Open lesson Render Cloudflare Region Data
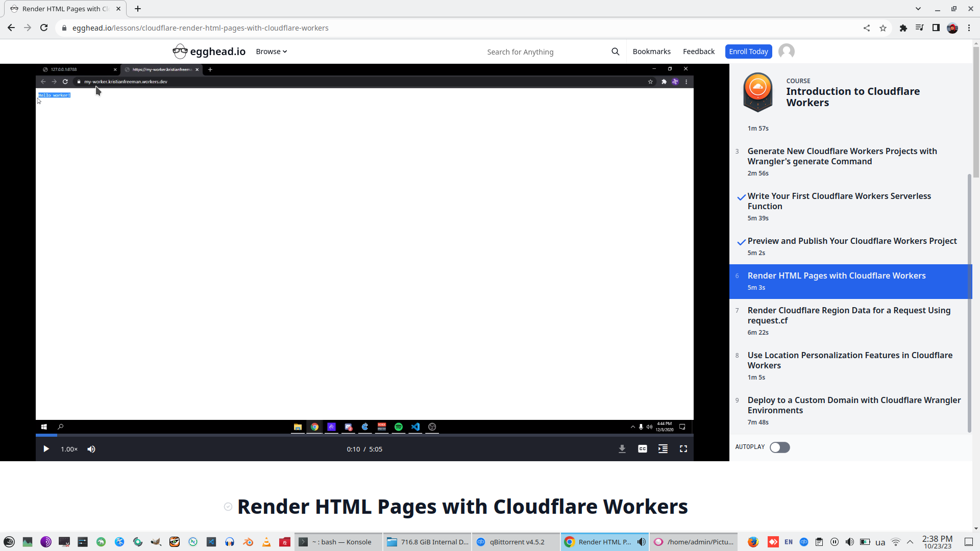 click(x=849, y=315)
